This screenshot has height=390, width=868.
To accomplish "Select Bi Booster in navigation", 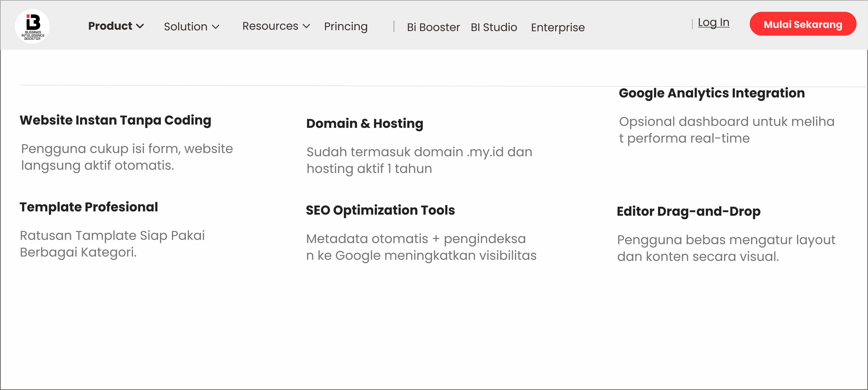I will pyautogui.click(x=433, y=27).
